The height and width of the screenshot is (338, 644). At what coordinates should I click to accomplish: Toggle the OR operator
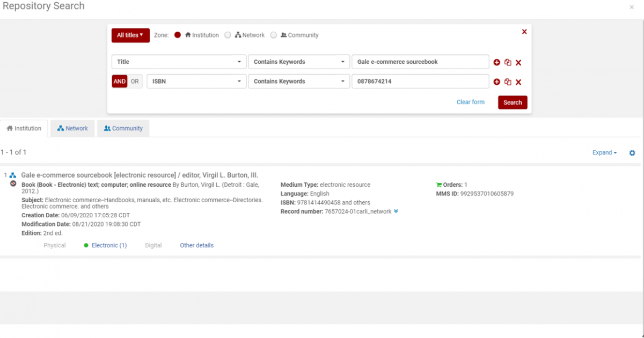point(135,82)
